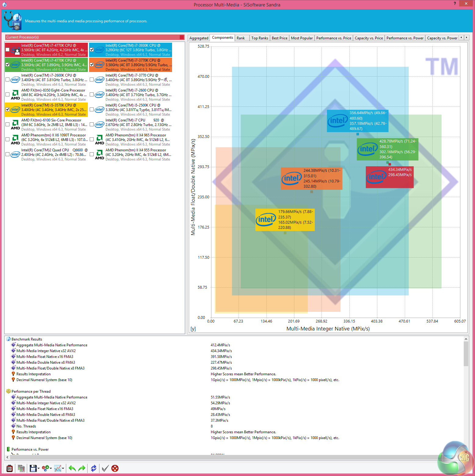Viewport: 475px width, 476px height.
Task: Click the compare results sheets icon
Action: (21, 468)
